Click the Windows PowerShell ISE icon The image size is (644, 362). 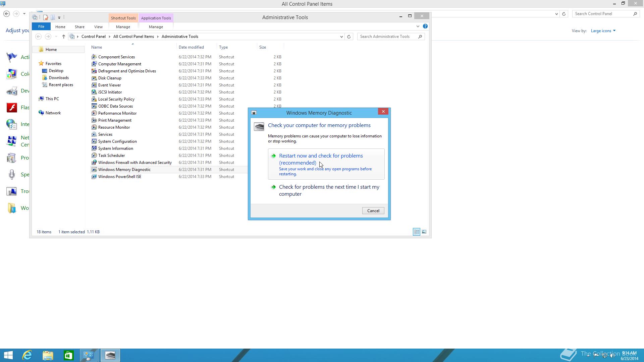pos(94,177)
